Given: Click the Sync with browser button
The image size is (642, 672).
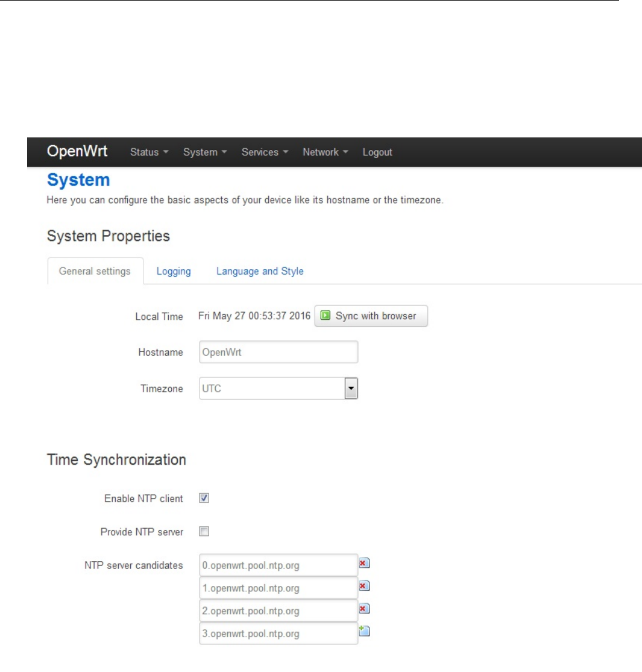Looking at the screenshot, I should coord(371,316).
